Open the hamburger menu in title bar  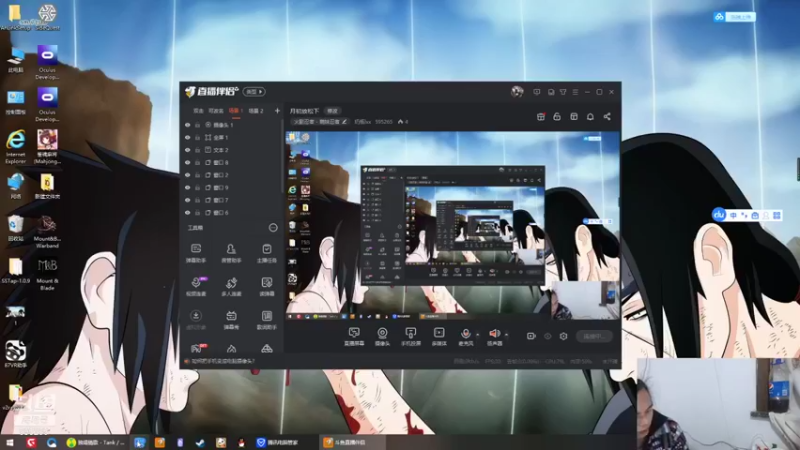click(575, 92)
